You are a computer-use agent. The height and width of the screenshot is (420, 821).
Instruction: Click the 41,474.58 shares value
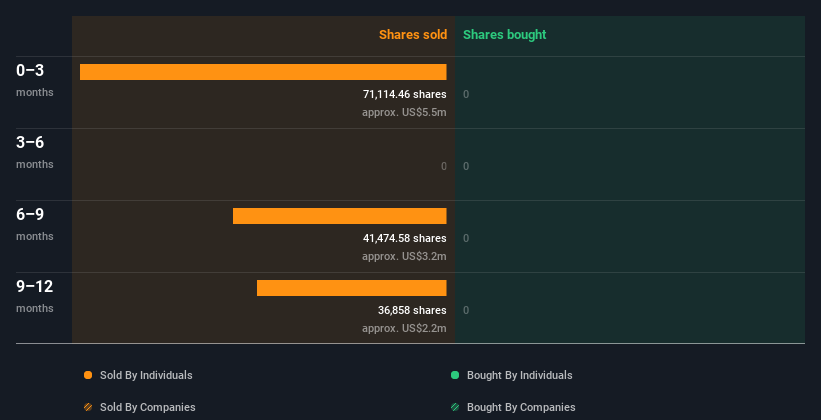(x=405, y=238)
